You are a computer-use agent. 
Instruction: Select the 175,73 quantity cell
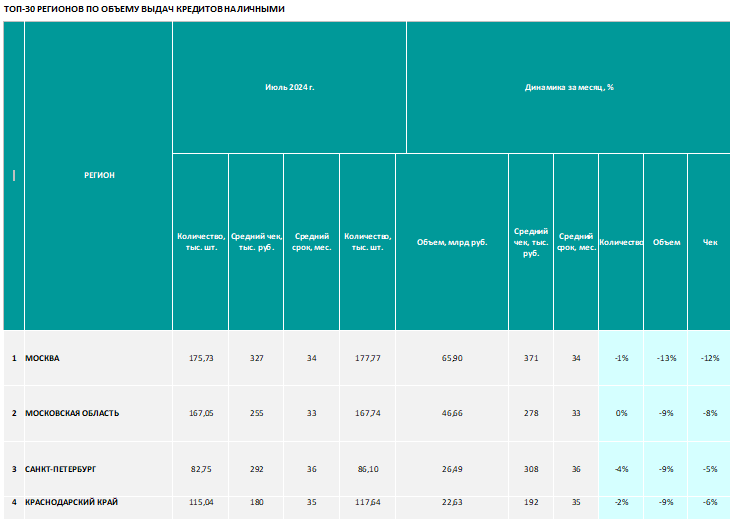click(x=201, y=358)
